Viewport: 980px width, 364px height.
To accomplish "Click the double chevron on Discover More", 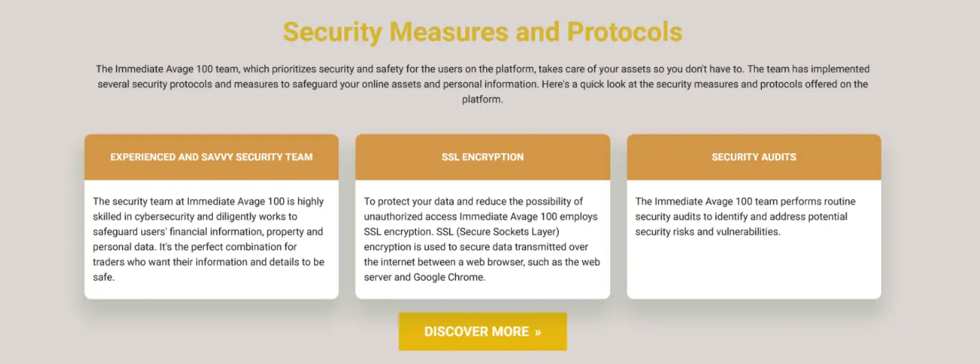I will click(538, 332).
